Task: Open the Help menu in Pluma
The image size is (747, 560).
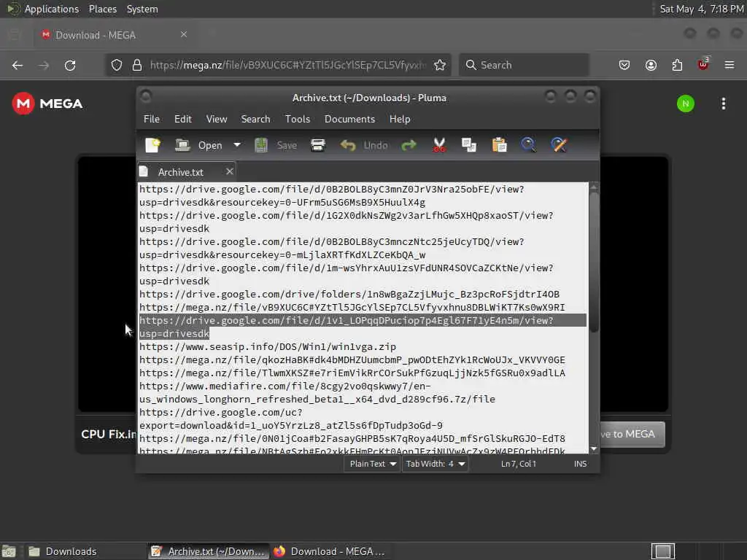Action: 399,119
